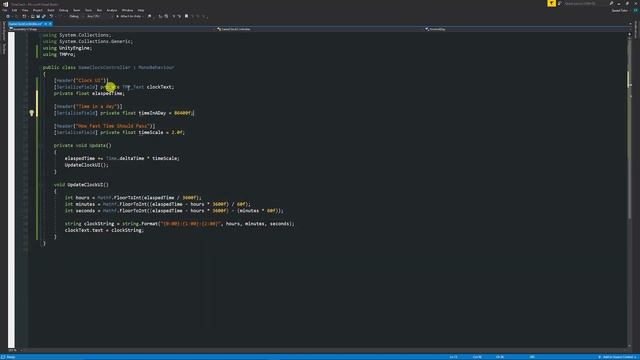This screenshot has height=360, width=640.
Task: Click the Save All toolbar icon
Action: 38,16
